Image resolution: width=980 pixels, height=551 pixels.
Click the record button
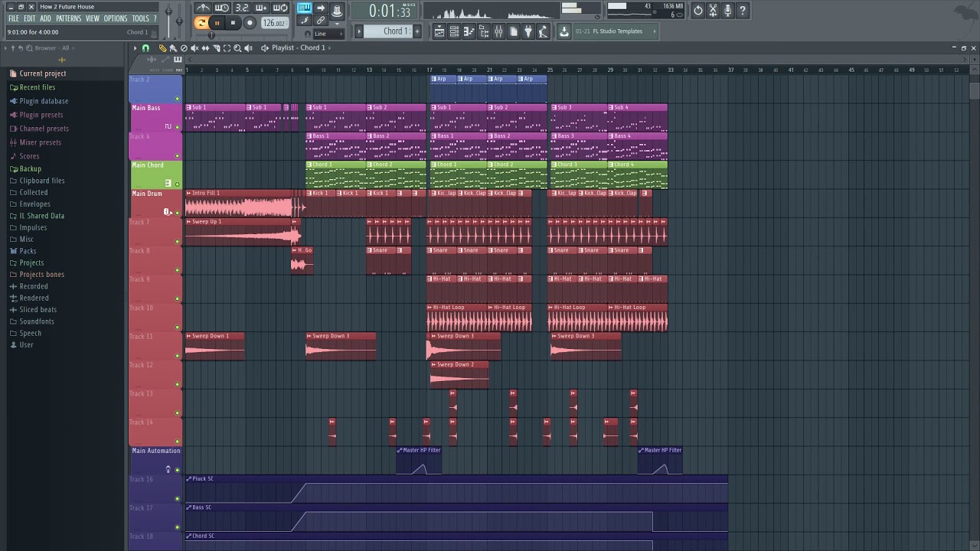pyautogui.click(x=250, y=23)
